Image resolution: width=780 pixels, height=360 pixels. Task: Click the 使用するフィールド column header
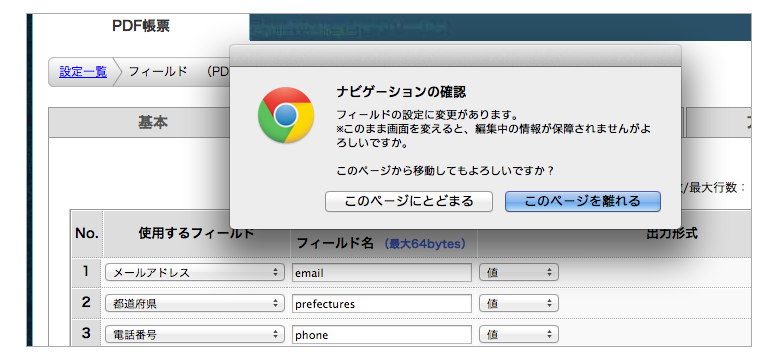(196, 233)
